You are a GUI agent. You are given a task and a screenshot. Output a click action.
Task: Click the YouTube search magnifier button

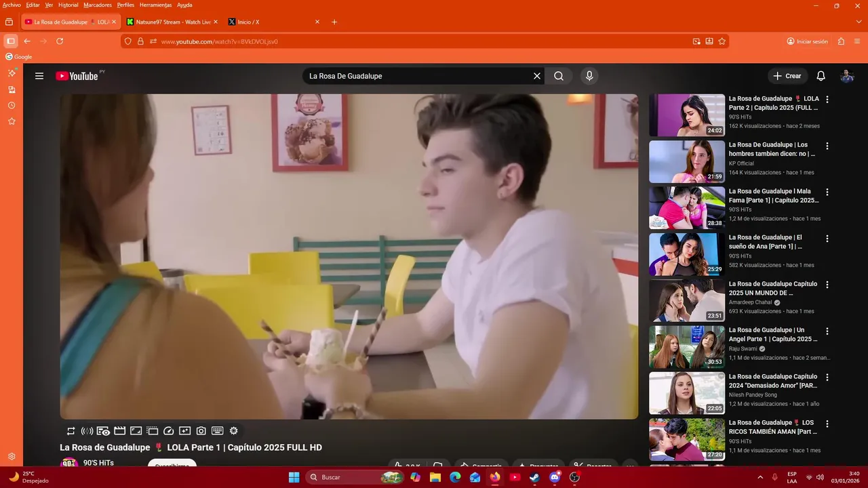(x=559, y=76)
